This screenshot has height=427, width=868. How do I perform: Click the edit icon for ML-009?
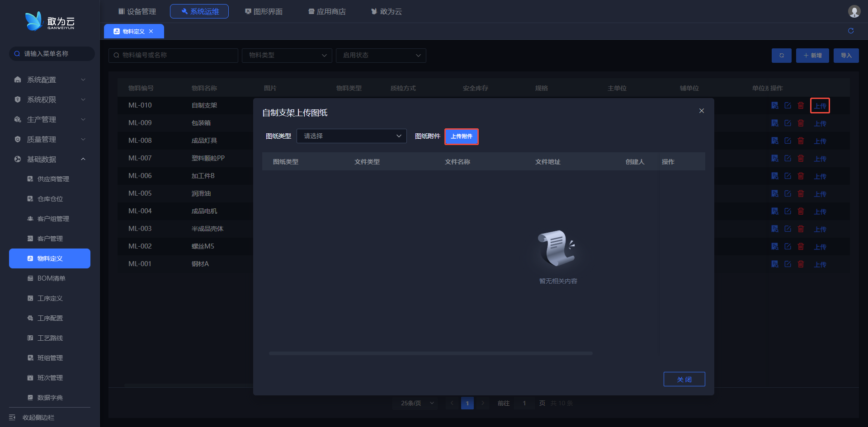[x=788, y=123]
